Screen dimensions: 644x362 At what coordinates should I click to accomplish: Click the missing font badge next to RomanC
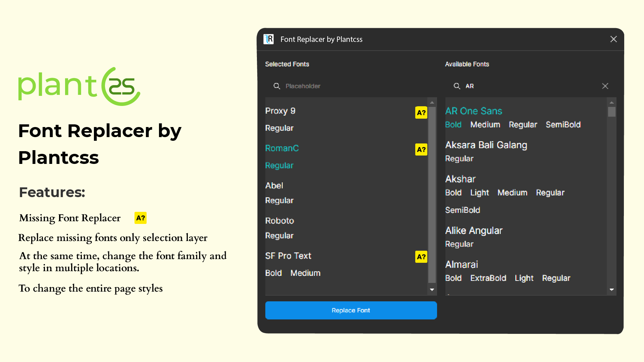pyautogui.click(x=421, y=149)
